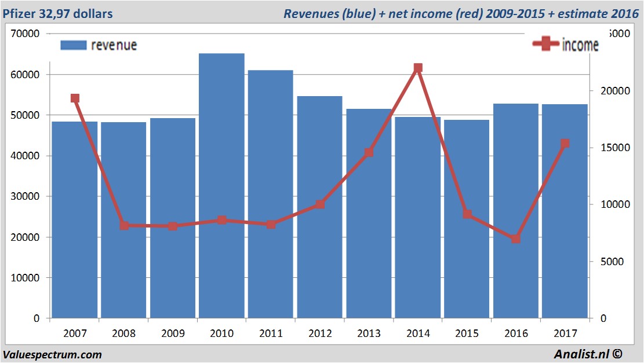Click the 50000 revenue axis label
The image size is (644, 363).
(25, 115)
